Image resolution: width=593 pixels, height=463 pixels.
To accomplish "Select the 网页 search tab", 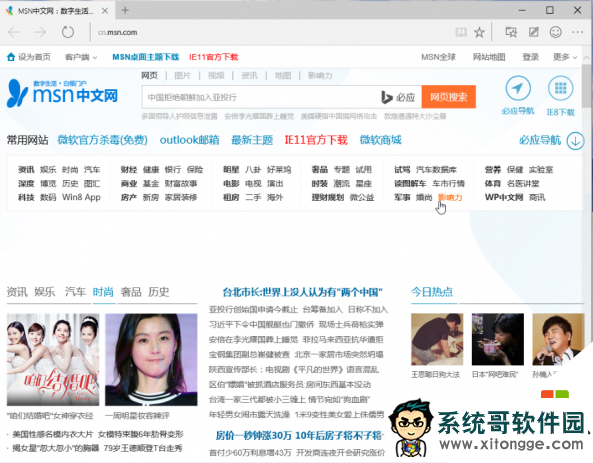I will pos(149,75).
